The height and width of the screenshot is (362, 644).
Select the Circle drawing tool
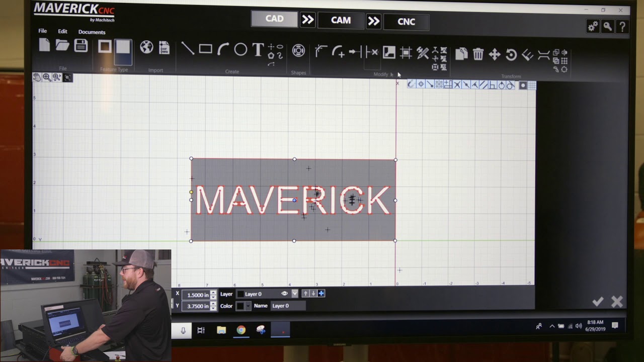coord(240,49)
